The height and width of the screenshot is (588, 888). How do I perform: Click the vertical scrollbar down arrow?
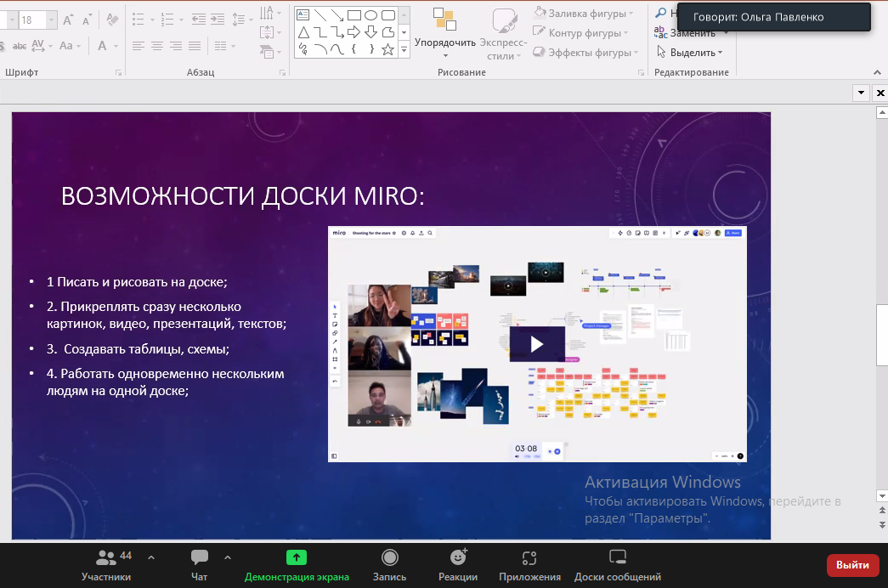coord(882,495)
